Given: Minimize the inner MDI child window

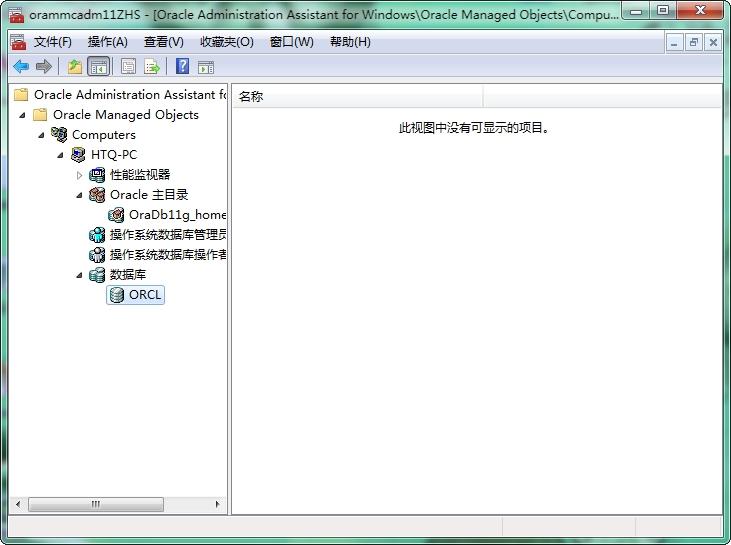Looking at the screenshot, I should [674, 43].
